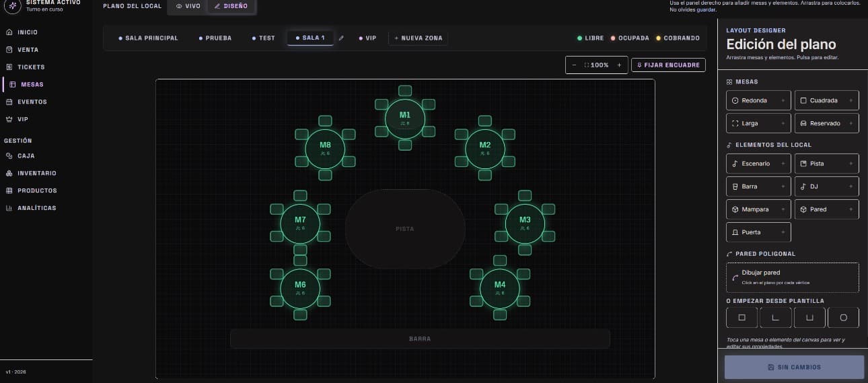Add a new zone with Nueva Zona
Viewport: 868px width, 383px height.
point(418,38)
